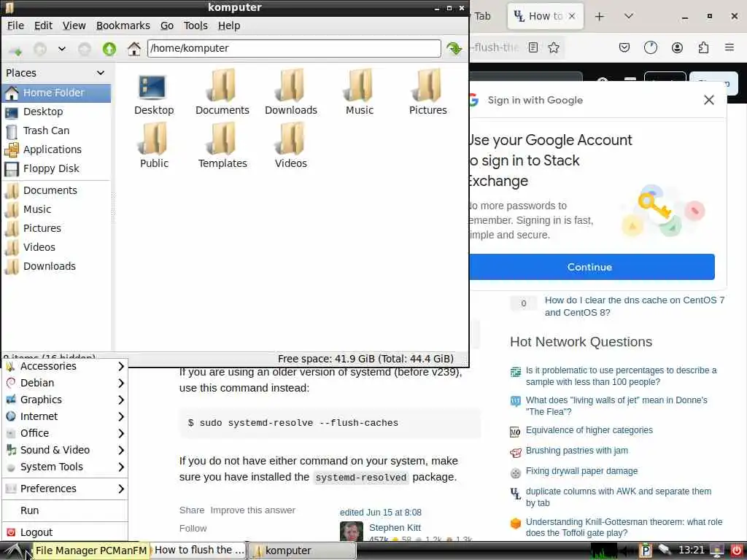This screenshot has width=747, height=560.
Task: Expand the Preferences submenu
Action: pos(65,489)
